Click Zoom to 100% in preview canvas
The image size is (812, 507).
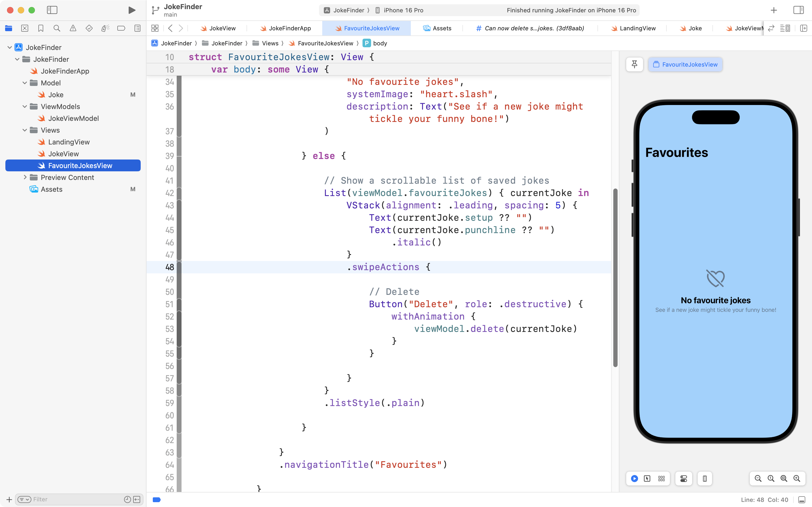pos(771,479)
